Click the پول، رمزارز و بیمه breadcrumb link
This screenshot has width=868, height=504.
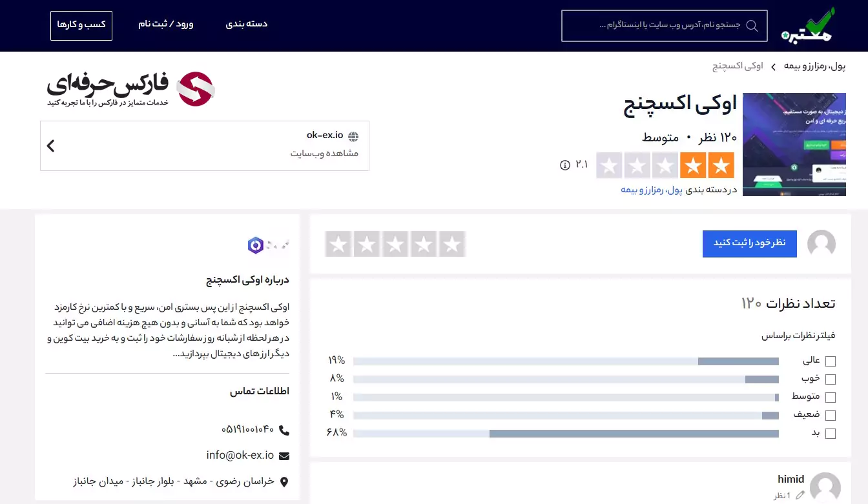pos(814,66)
